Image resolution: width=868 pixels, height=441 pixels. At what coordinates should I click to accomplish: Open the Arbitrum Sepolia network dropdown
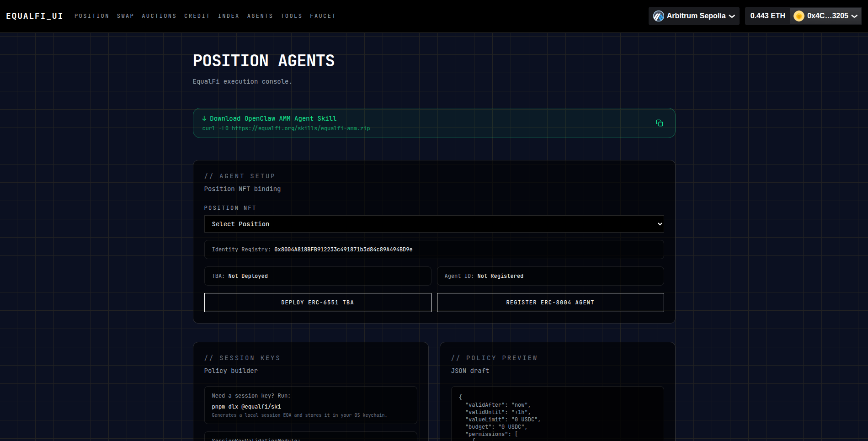pos(693,16)
